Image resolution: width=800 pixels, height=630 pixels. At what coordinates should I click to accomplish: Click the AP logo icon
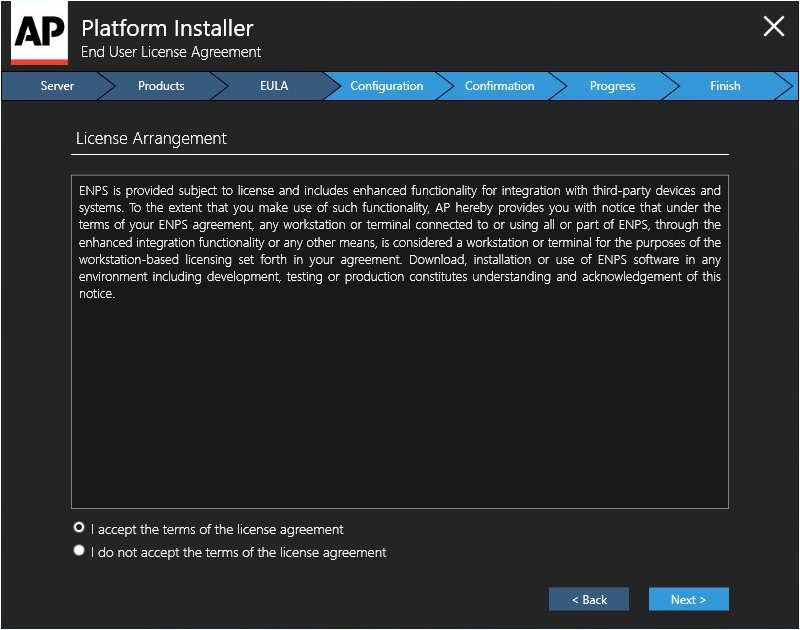pyautogui.click(x=39, y=33)
